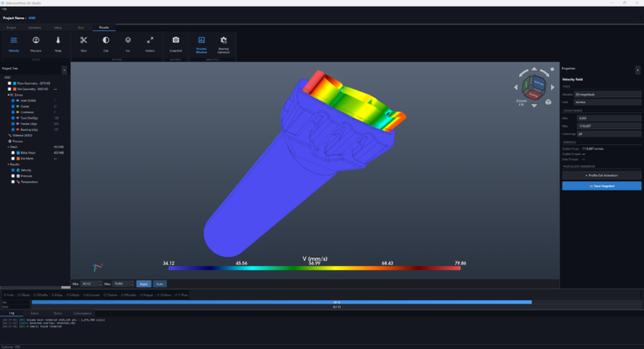Uncheck the Container BC zone checkbox
Image resolution: width=644 pixels, height=349 pixels.
(x=13, y=112)
